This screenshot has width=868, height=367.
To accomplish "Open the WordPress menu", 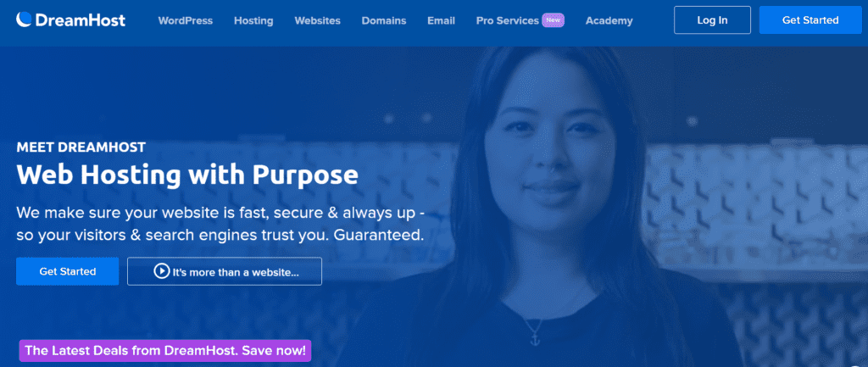I will (185, 20).
